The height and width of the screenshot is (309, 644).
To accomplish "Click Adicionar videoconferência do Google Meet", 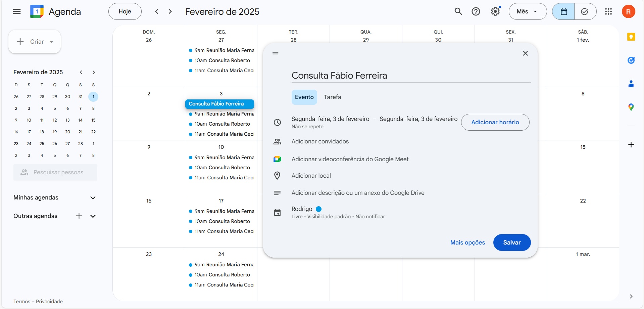I will pyautogui.click(x=350, y=159).
